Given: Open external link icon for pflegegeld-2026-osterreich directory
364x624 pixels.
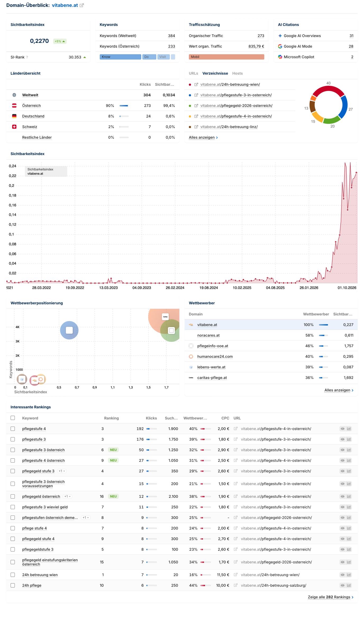Looking at the screenshot, I should pos(196,106).
